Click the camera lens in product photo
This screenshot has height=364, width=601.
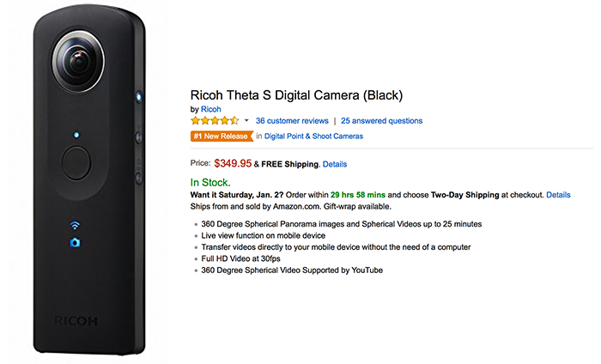click(x=78, y=61)
